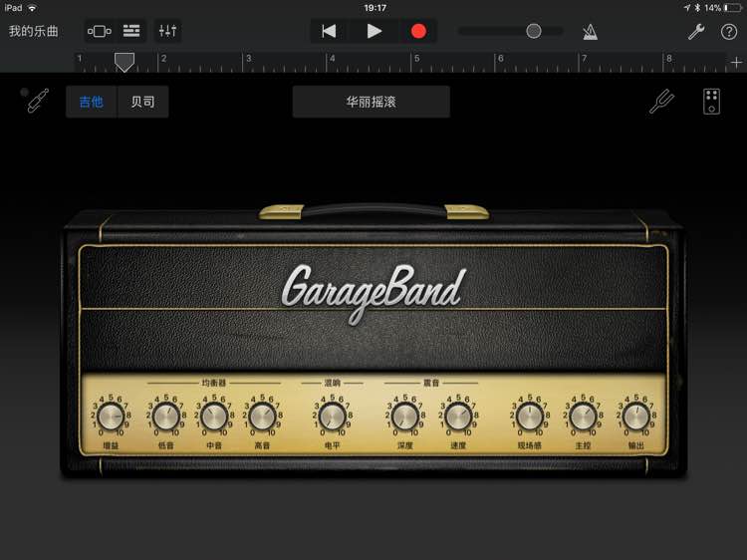Open the stompbox pedal icon
The width and height of the screenshot is (747, 560).
click(712, 101)
